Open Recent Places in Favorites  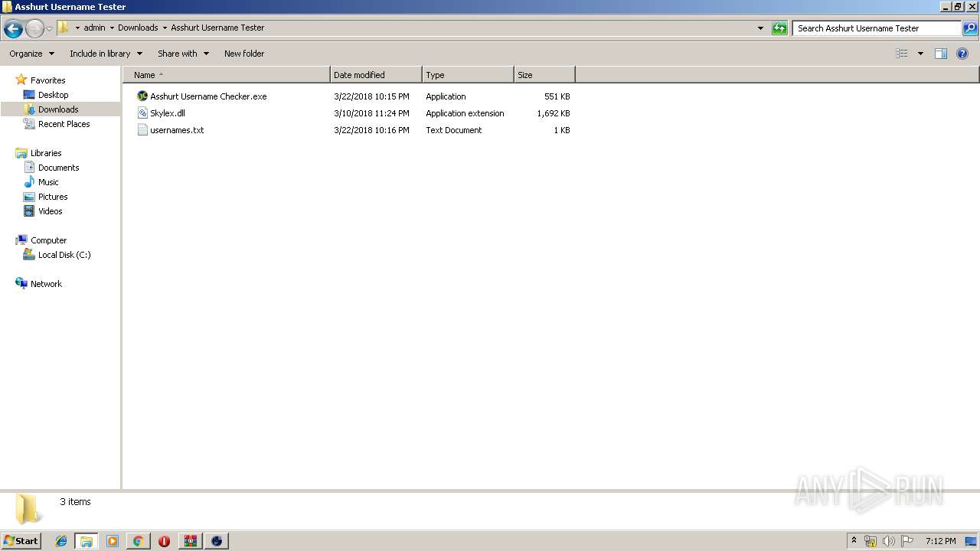(x=64, y=124)
